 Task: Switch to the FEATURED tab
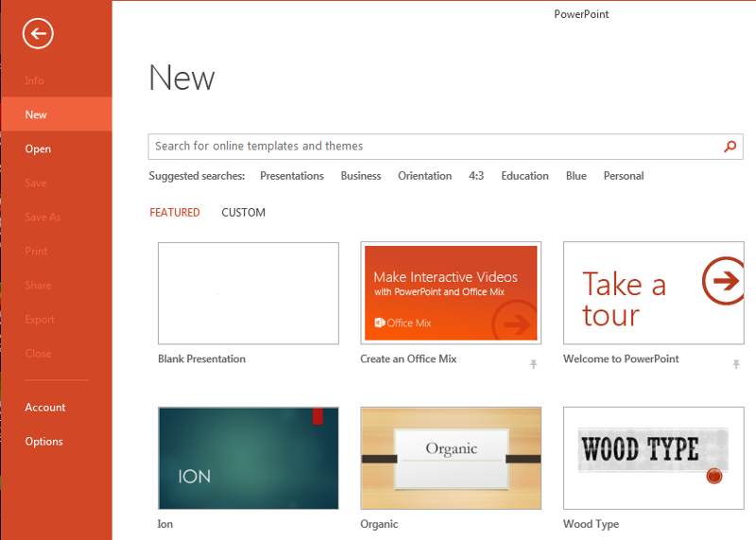pos(175,213)
